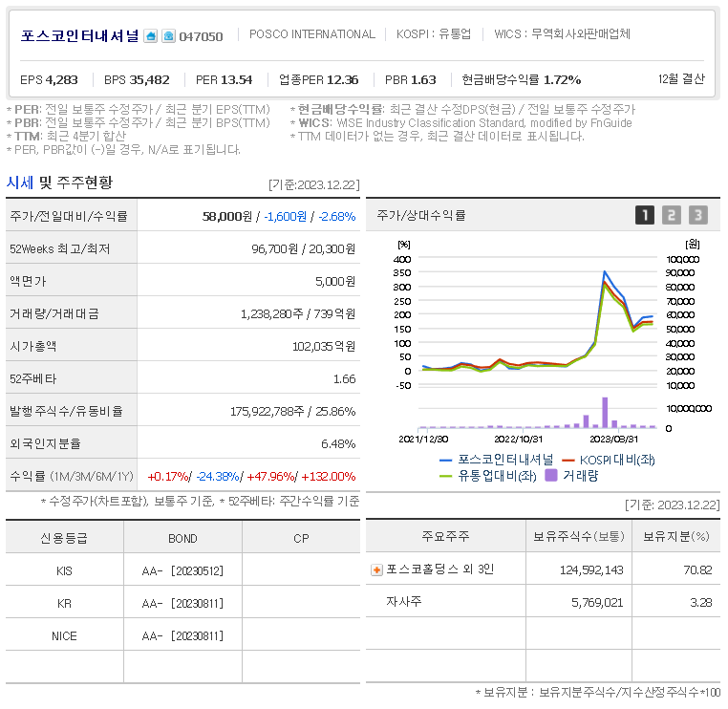Click the red KOSPI대비 legend line marker
The width and height of the screenshot is (728, 709).
tap(568, 461)
